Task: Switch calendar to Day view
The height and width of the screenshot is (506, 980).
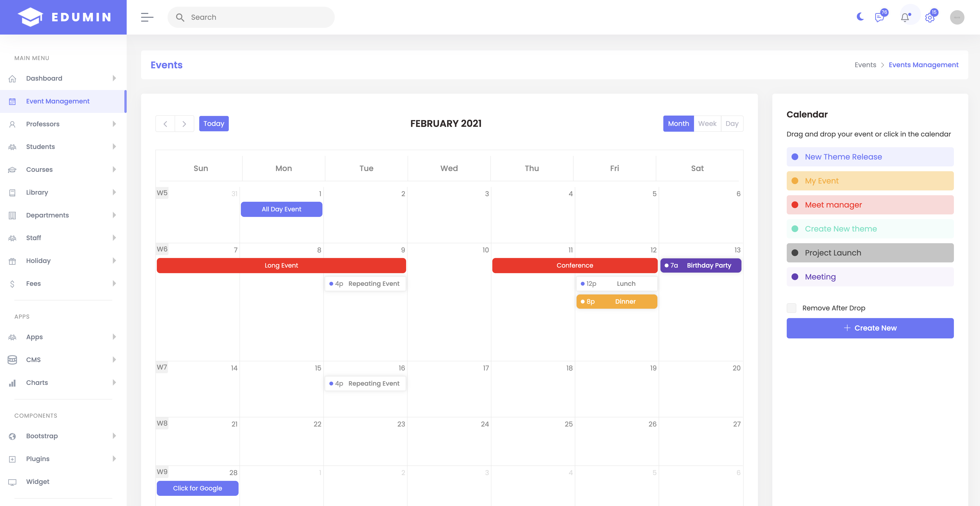Action: tap(732, 124)
